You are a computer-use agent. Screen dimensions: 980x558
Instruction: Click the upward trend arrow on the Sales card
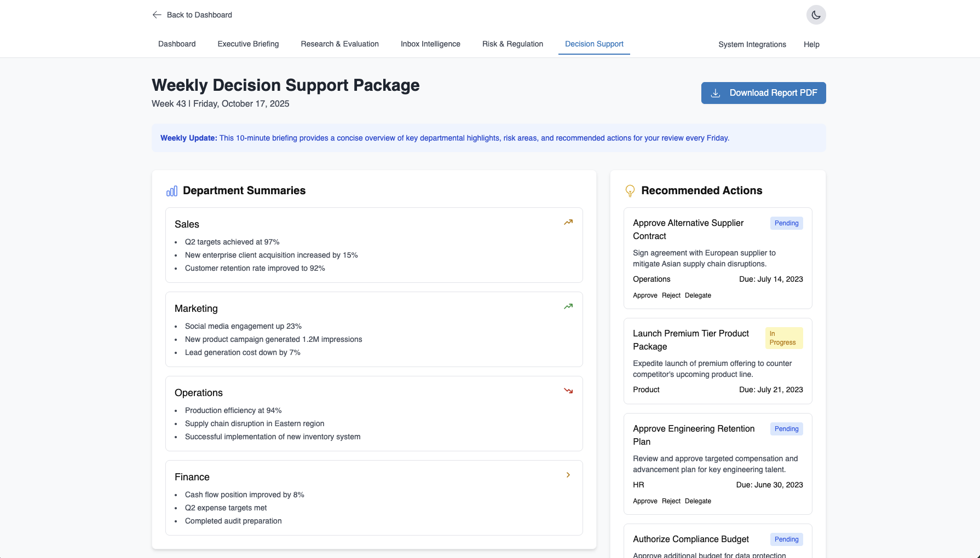(568, 222)
